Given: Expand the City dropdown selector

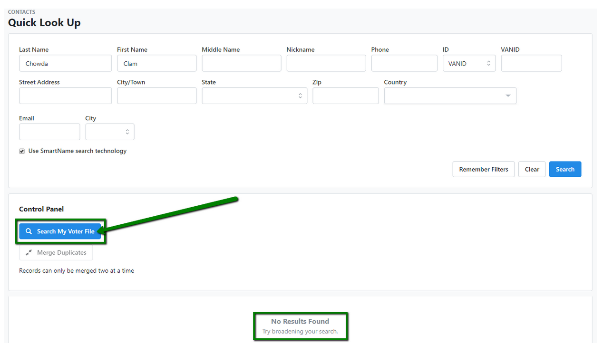Looking at the screenshot, I should click(x=110, y=132).
